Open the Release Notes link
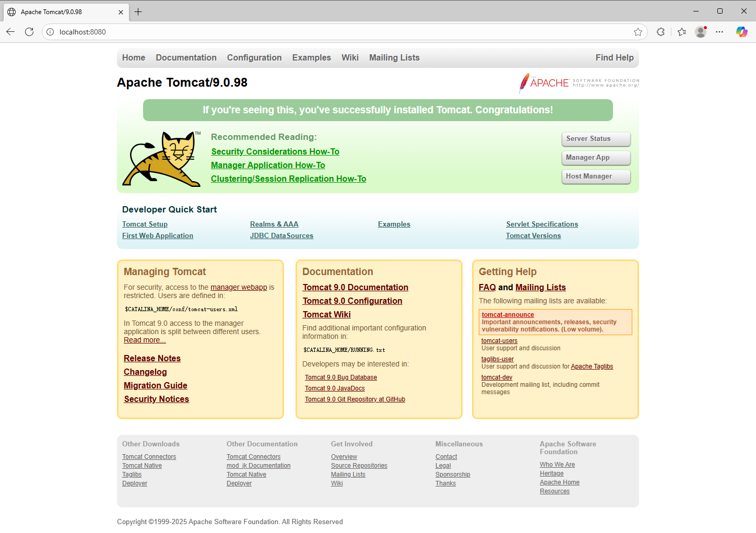 (x=152, y=358)
